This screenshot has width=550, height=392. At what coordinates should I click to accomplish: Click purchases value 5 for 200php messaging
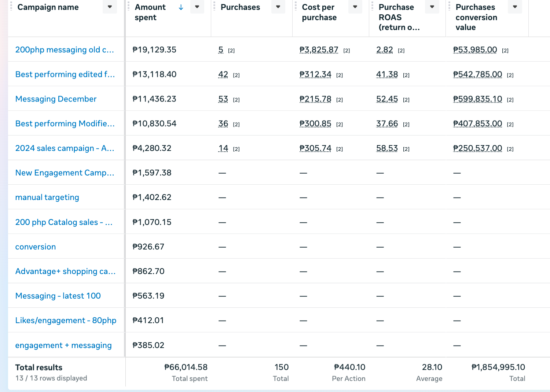pos(221,50)
